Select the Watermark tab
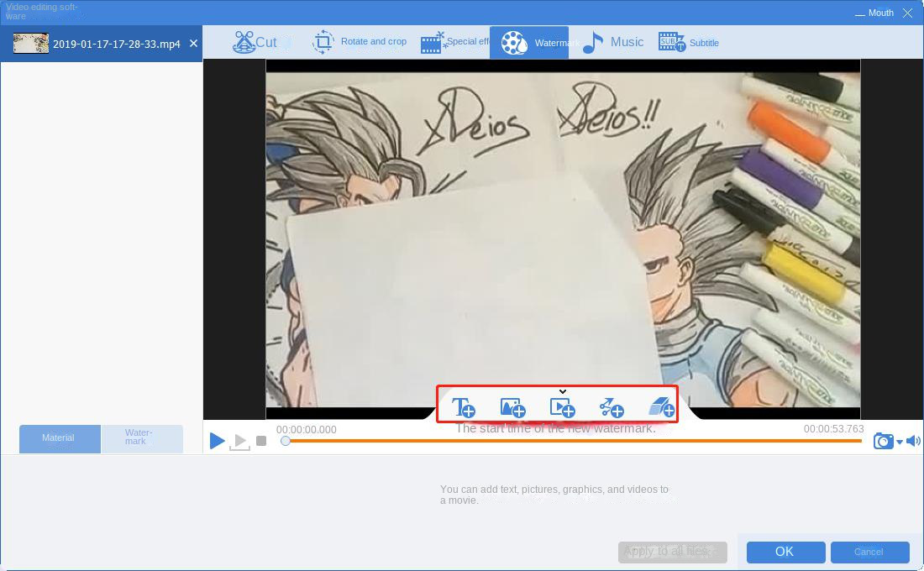This screenshot has width=924, height=571. pos(528,43)
